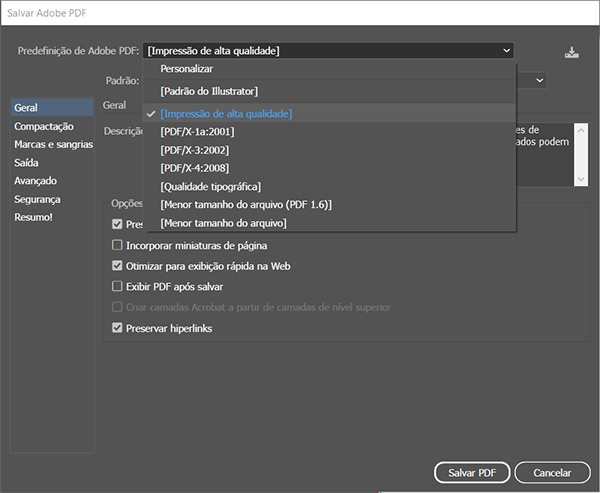Collapse the Predefinição de Adobe PDF dropdown
This screenshot has height=493, width=600.
pyautogui.click(x=506, y=50)
